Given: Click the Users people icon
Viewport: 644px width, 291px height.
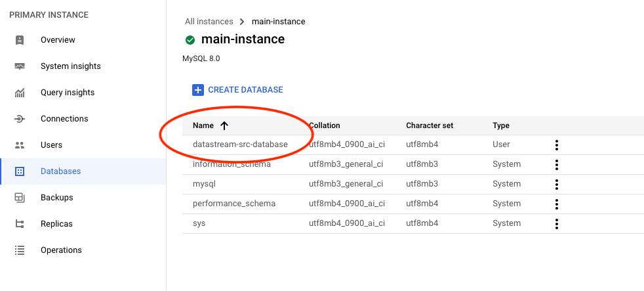Looking at the screenshot, I should (x=20, y=145).
